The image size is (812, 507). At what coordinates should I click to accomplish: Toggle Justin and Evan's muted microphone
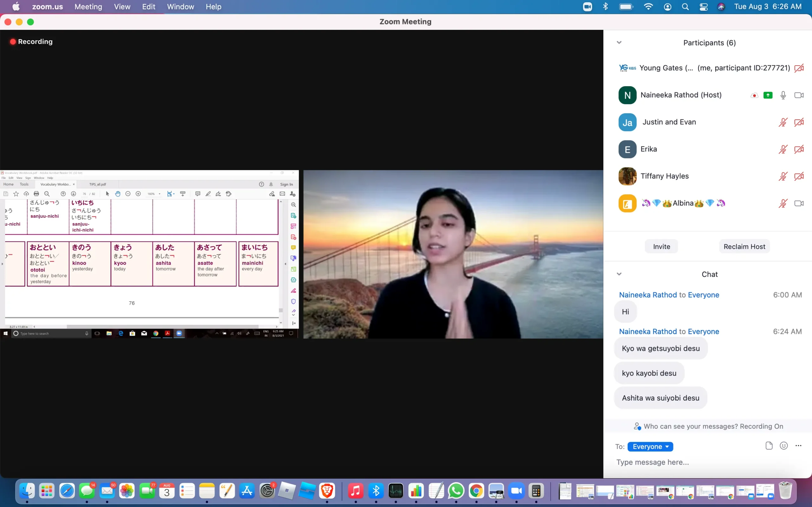[783, 122]
